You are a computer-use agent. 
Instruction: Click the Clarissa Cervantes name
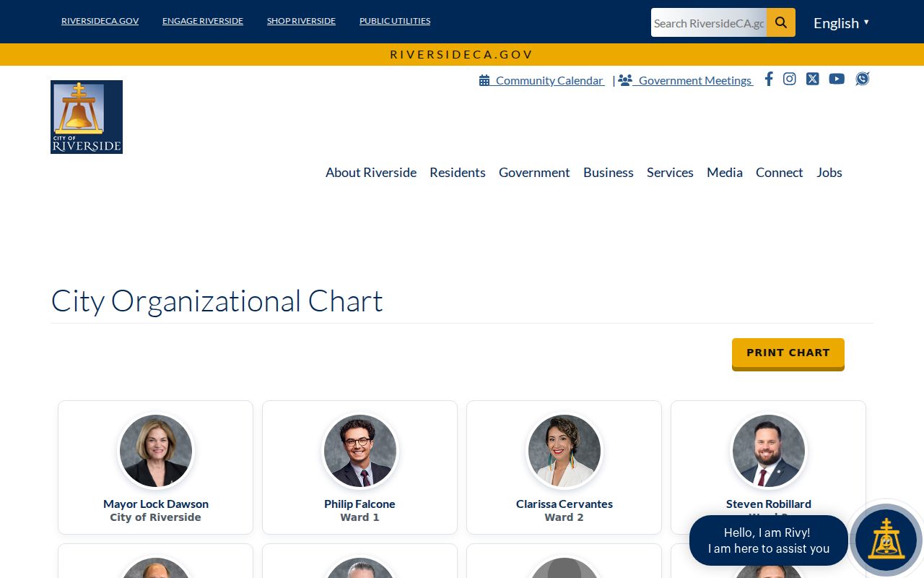565,504
